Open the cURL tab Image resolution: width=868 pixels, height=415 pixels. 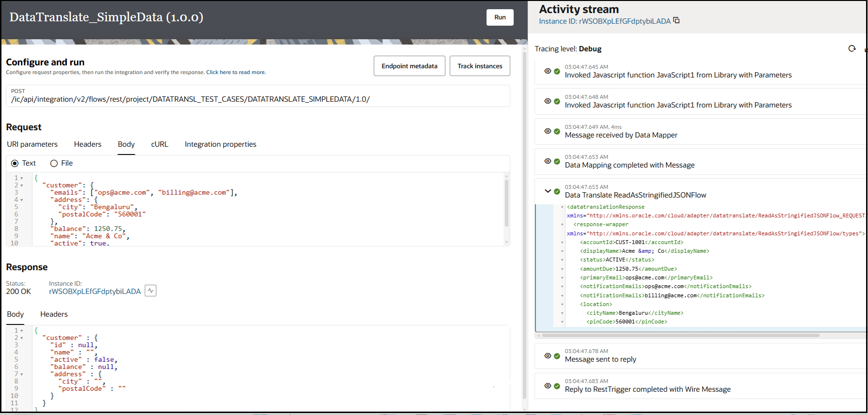click(x=160, y=144)
